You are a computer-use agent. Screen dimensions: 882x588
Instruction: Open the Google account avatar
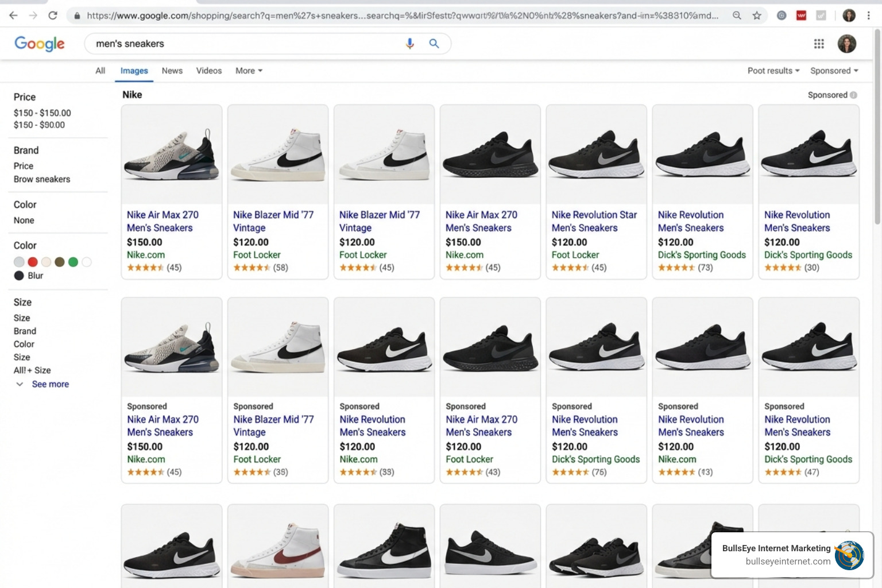click(x=847, y=44)
